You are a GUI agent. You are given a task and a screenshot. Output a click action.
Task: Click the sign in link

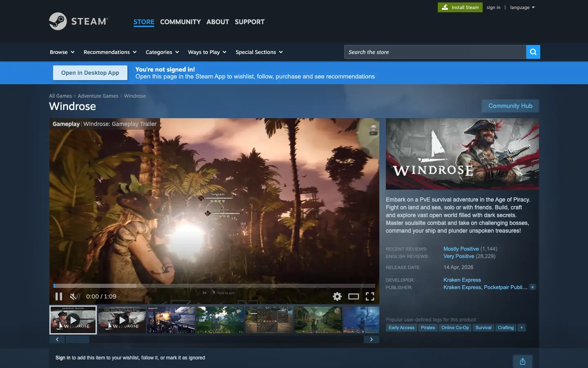(493, 7)
